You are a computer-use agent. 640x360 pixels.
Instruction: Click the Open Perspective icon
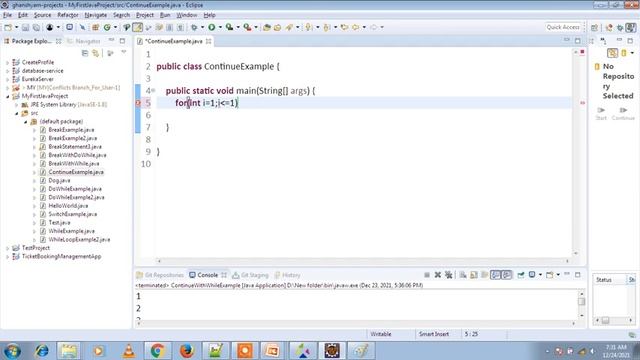tap(594, 27)
